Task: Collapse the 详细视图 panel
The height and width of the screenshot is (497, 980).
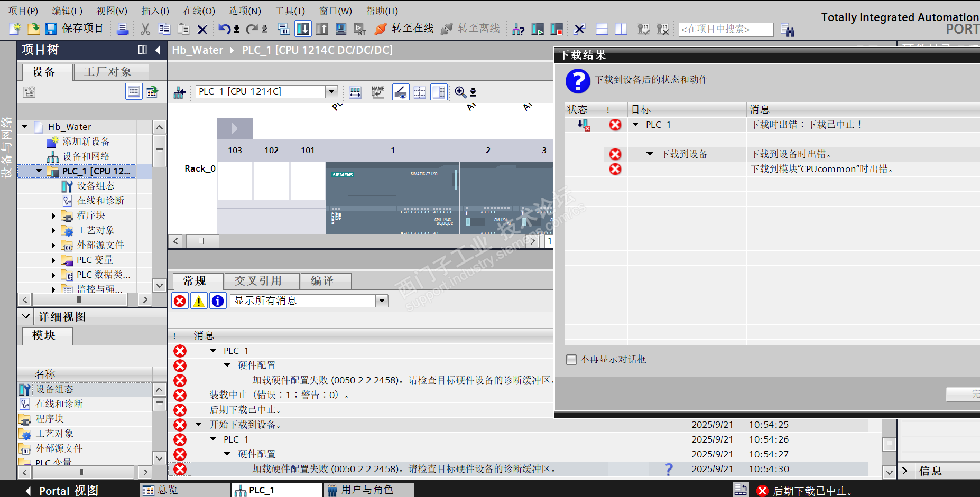Action: (x=25, y=316)
